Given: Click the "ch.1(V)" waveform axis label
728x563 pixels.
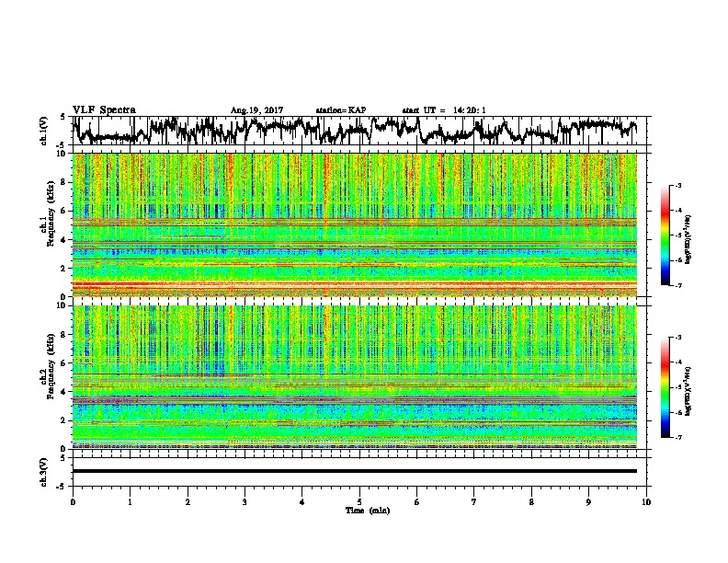Looking at the screenshot, I should pos(44,131).
